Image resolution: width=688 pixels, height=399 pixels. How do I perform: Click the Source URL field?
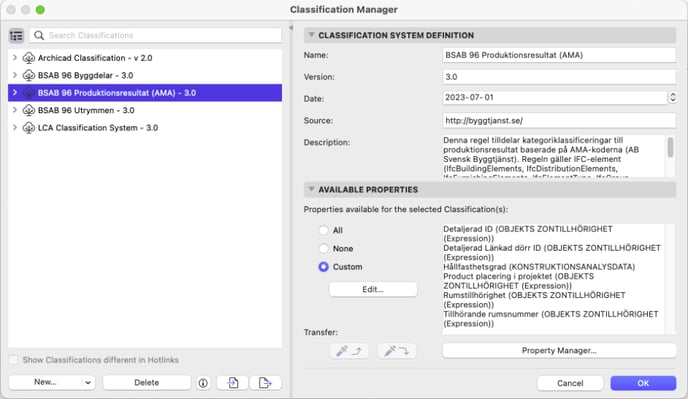[x=559, y=120]
